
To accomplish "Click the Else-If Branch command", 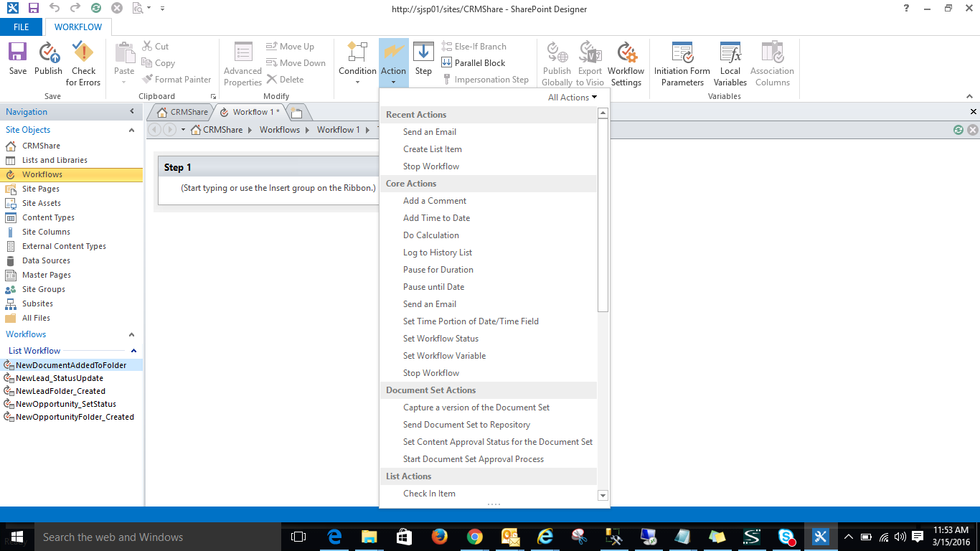I will point(473,47).
